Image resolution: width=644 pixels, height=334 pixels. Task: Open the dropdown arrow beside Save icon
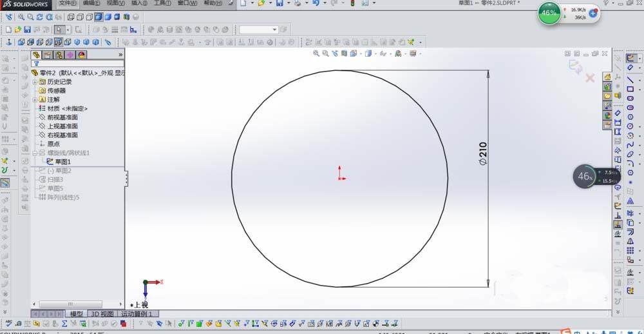(289, 3)
